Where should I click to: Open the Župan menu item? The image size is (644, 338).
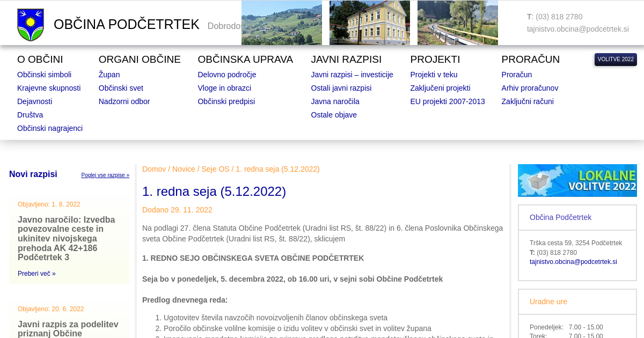pyautogui.click(x=109, y=75)
